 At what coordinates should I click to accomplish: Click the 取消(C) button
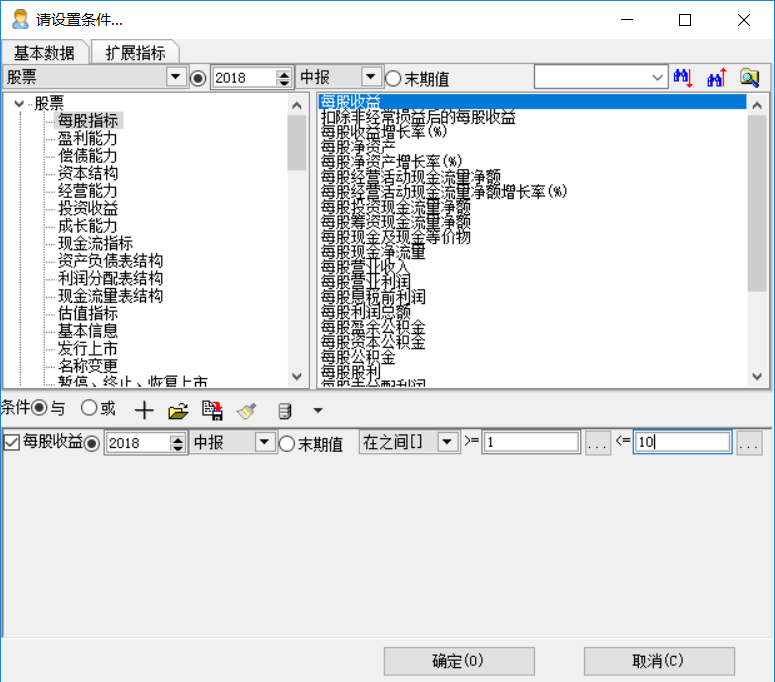(659, 661)
